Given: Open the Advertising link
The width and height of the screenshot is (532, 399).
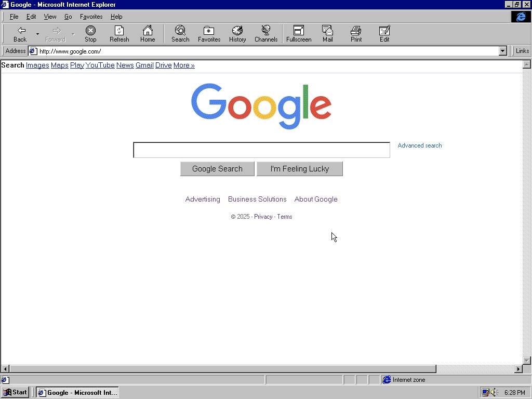Looking at the screenshot, I should pyautogui.click(x=203, y=199).
